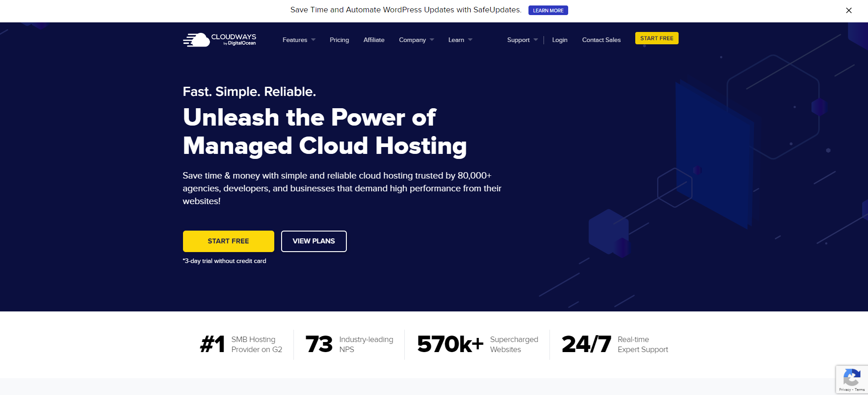Click the View Plans button
The width and height of the screenshot is (868, 395).
click(x=314, y=241)
